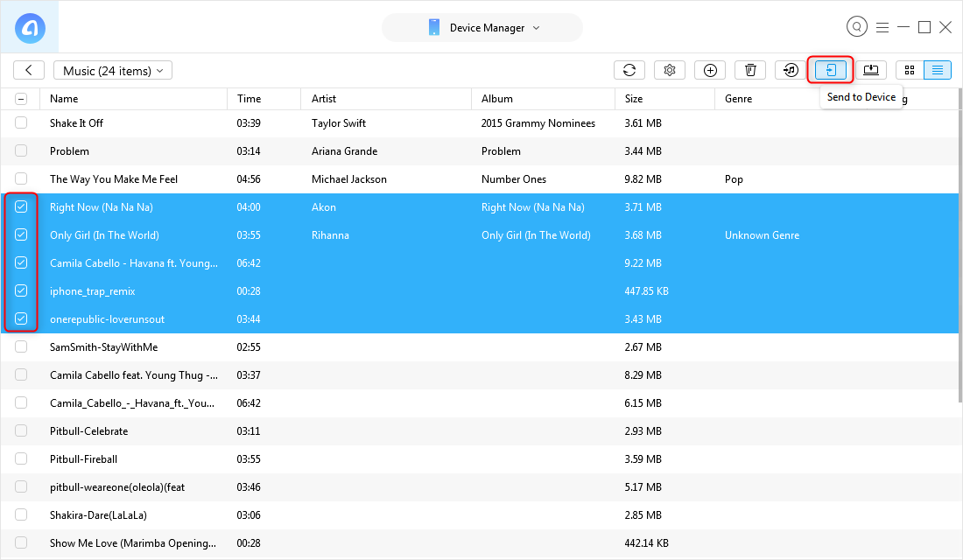Click the vertical scrollbar on the right
Screen dimensions: 963x560
(x=958, y=262)
